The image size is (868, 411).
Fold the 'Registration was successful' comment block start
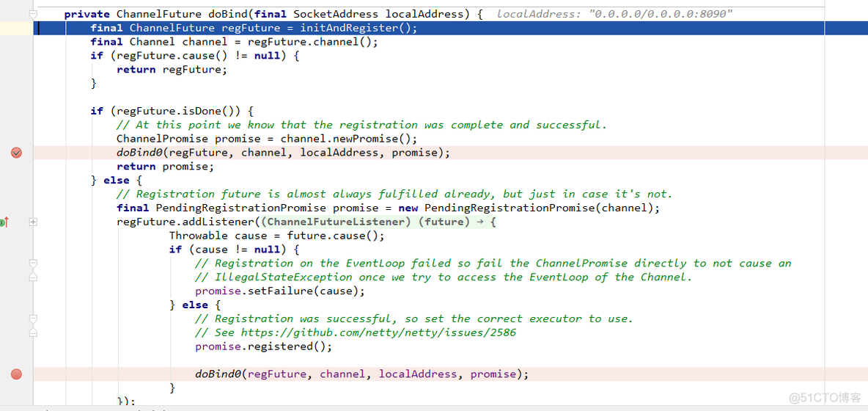click(x=33, y=319)
